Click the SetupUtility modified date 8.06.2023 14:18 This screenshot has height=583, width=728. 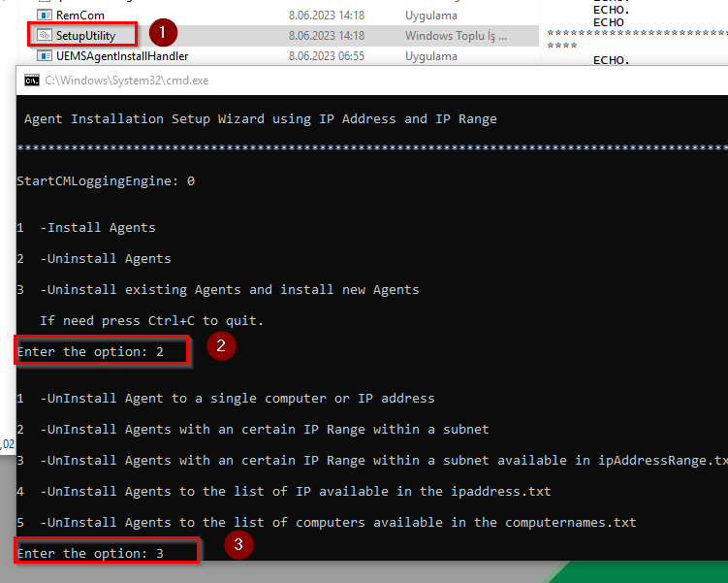click(327, 36)
